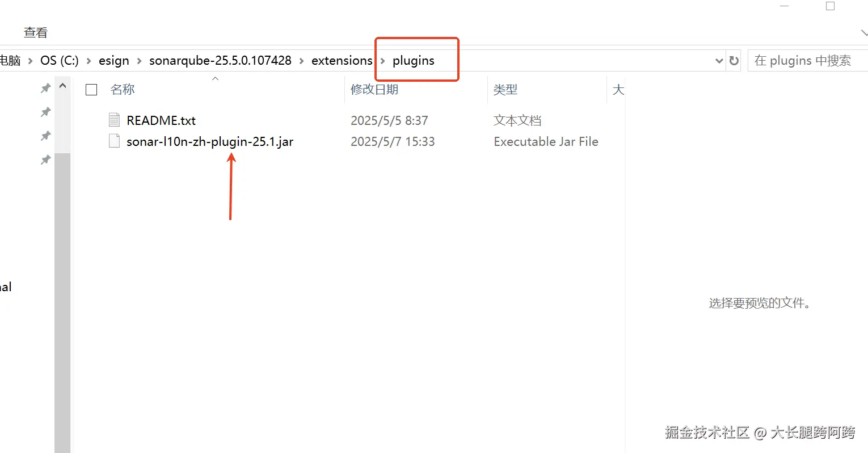This screenshot has width=868, height=453.
Task: Click the sonar-l10n-zh-plugin jar file icon
Action: [x=114, y=141]
